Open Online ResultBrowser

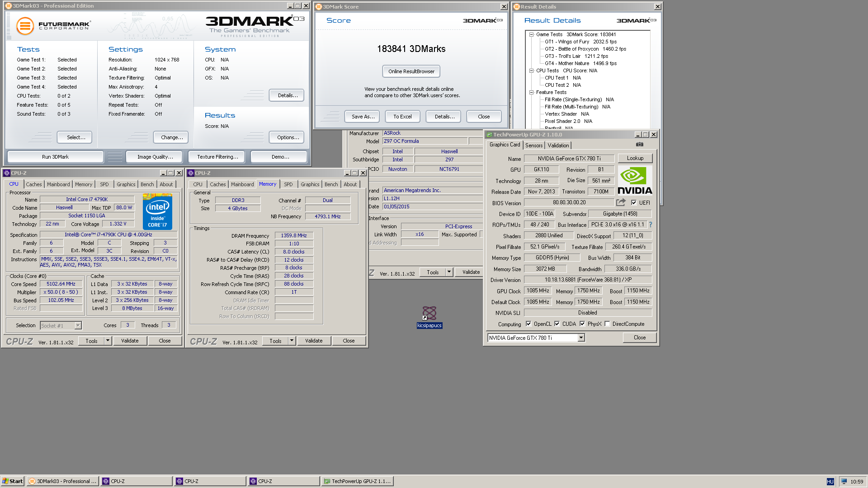[411, 71]
